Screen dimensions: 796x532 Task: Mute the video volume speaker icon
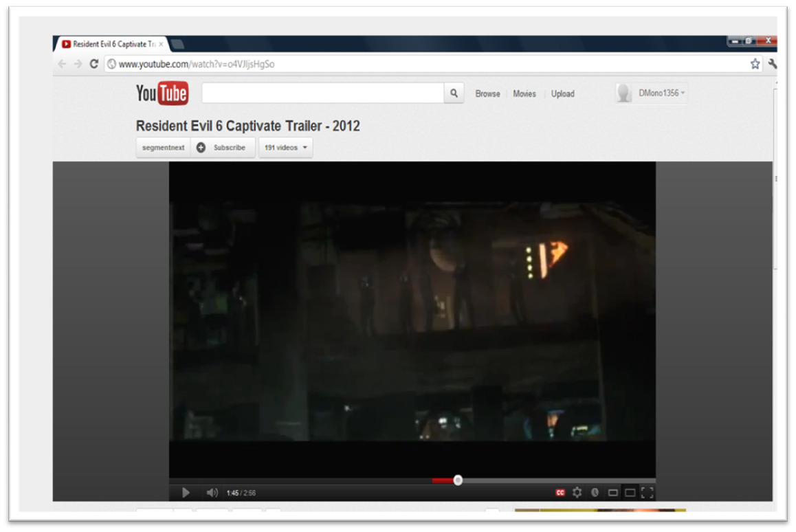pyautogui.click(x=212, y=493)
